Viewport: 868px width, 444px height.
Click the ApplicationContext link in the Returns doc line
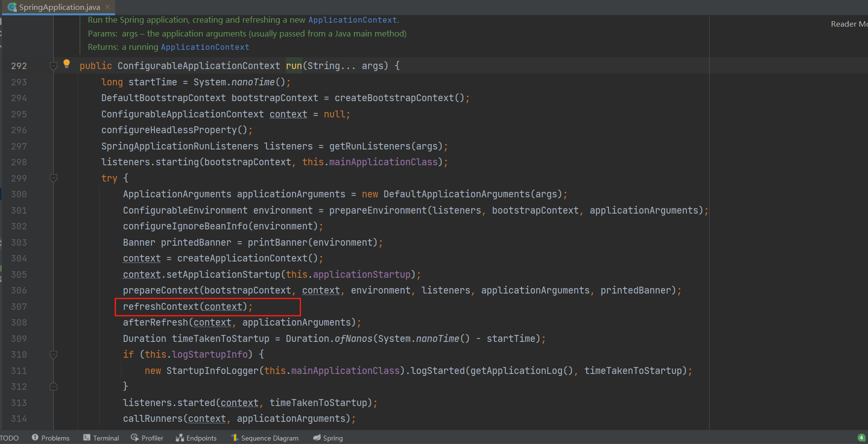tap(205, 47)
